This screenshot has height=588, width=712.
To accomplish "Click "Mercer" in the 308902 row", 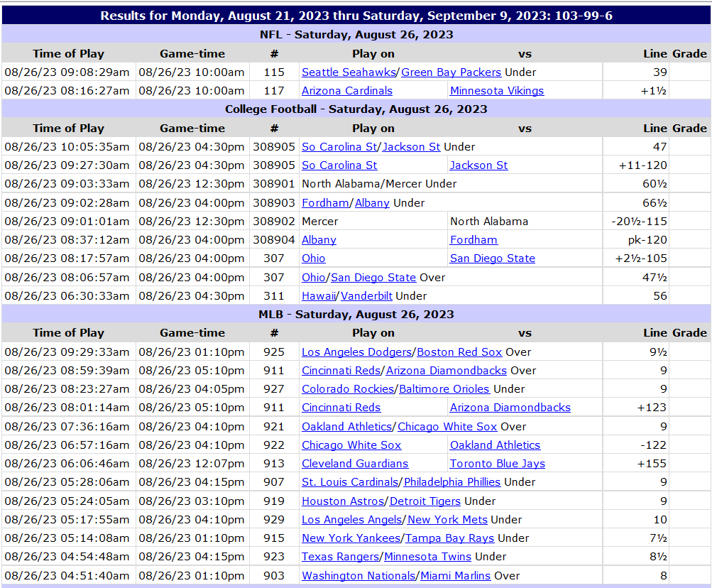I will tap(320, 222).
